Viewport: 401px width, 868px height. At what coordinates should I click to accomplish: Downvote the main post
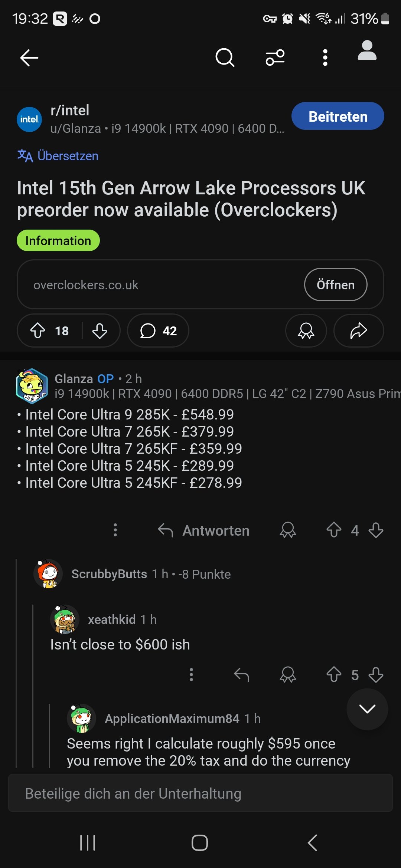(x=100, y=331)
